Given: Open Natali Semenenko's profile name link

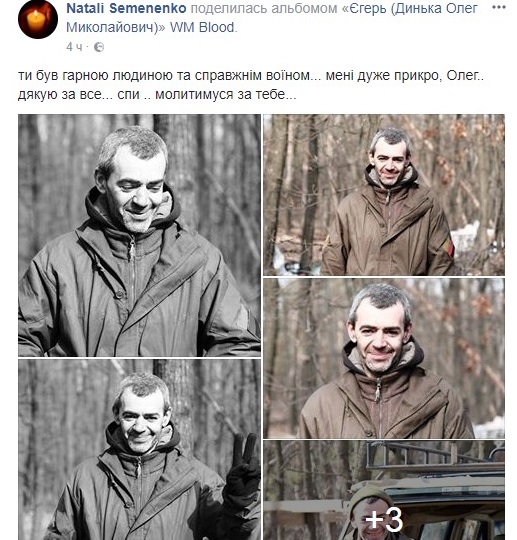Looking at the screenshot, I should [126, 9].
